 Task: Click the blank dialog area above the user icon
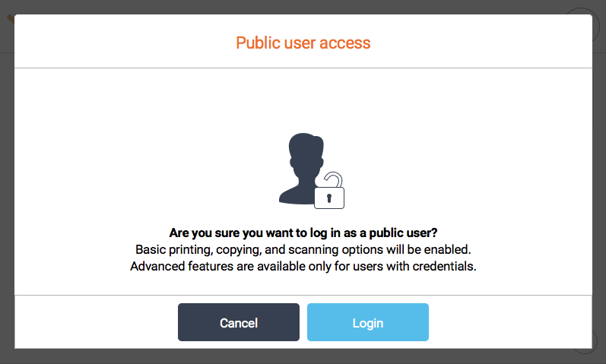click(303, 99)
